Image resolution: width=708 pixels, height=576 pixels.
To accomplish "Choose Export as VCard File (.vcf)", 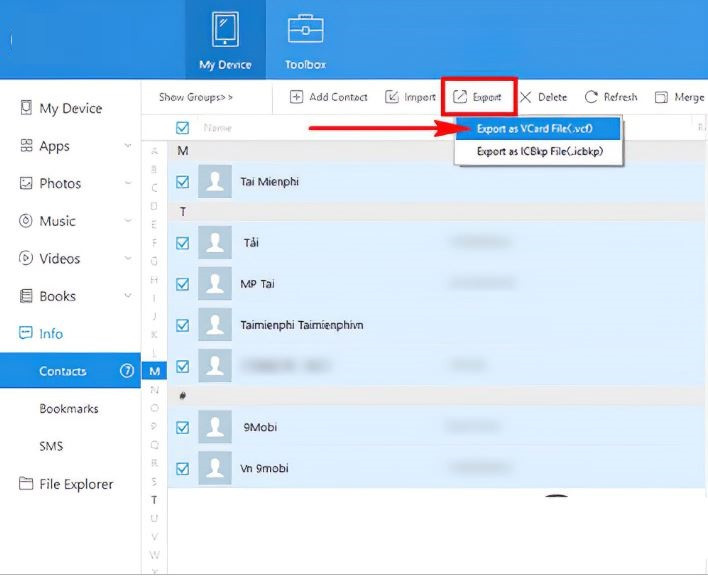I will pos(535,128).
